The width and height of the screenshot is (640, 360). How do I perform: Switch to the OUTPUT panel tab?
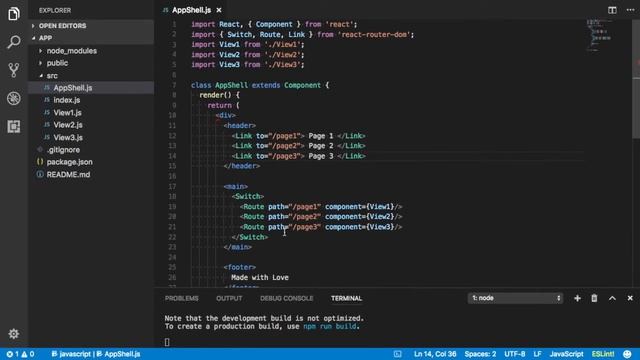[229, 298]
